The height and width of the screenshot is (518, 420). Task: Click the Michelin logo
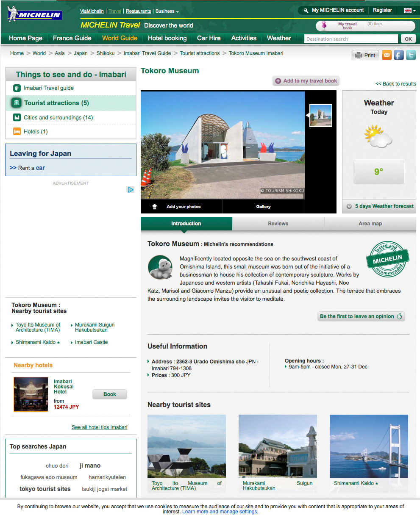[x=35, y=14]
